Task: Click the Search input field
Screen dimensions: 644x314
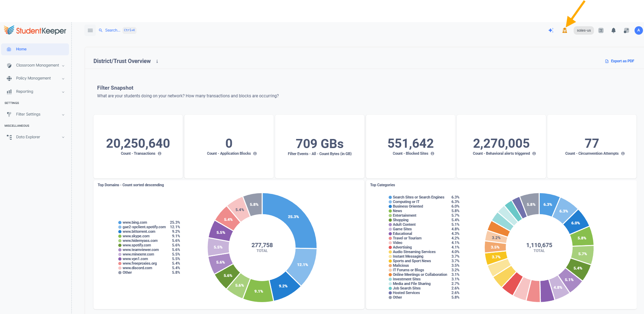Action: point(117,30)
